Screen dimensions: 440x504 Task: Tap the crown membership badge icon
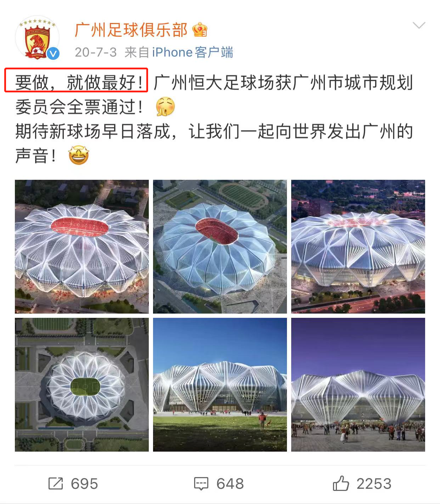(200, 30)
